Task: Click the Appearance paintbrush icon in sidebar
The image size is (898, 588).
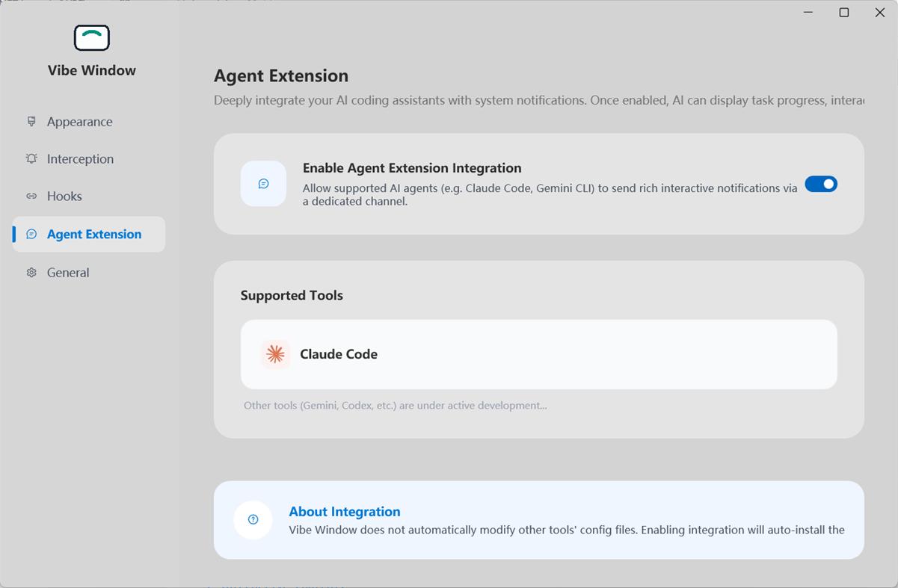Action: (31, 121)
